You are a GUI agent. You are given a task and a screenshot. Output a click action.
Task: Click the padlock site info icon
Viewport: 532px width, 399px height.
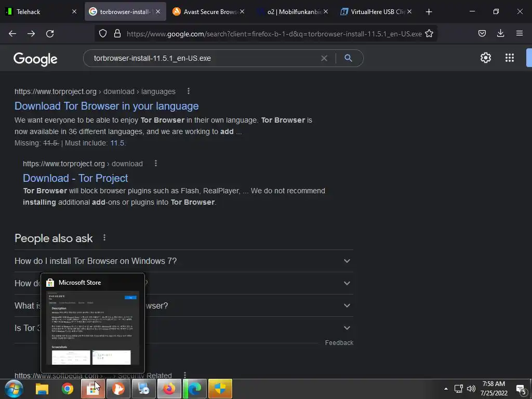pos(117,33)
